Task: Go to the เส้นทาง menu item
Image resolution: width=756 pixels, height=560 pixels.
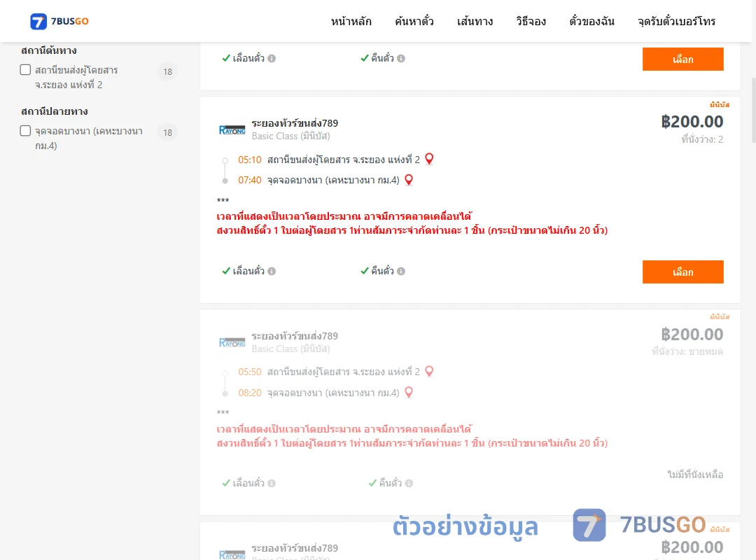Action: [475, 21]
